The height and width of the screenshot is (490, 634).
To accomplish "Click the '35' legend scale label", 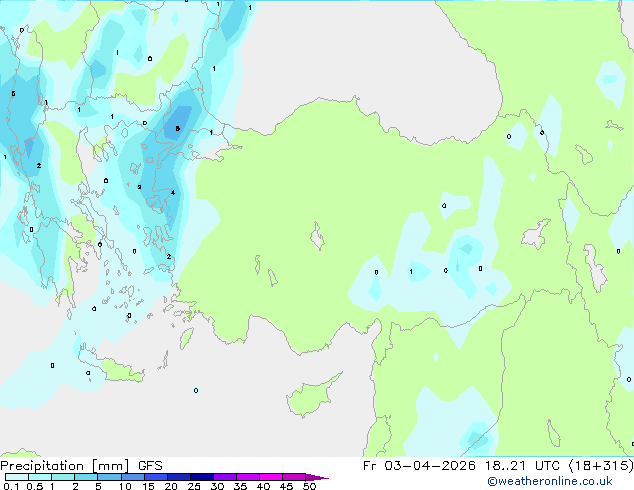I will (241, 486).
